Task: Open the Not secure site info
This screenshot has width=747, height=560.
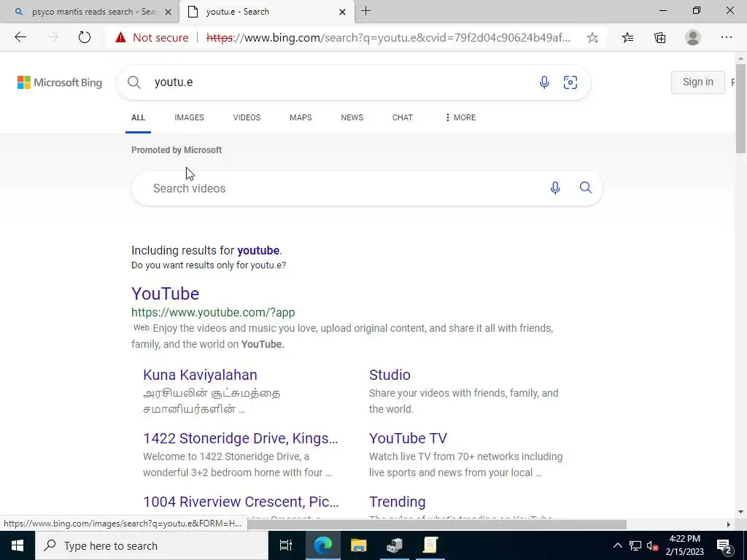Action: (152, 38)
